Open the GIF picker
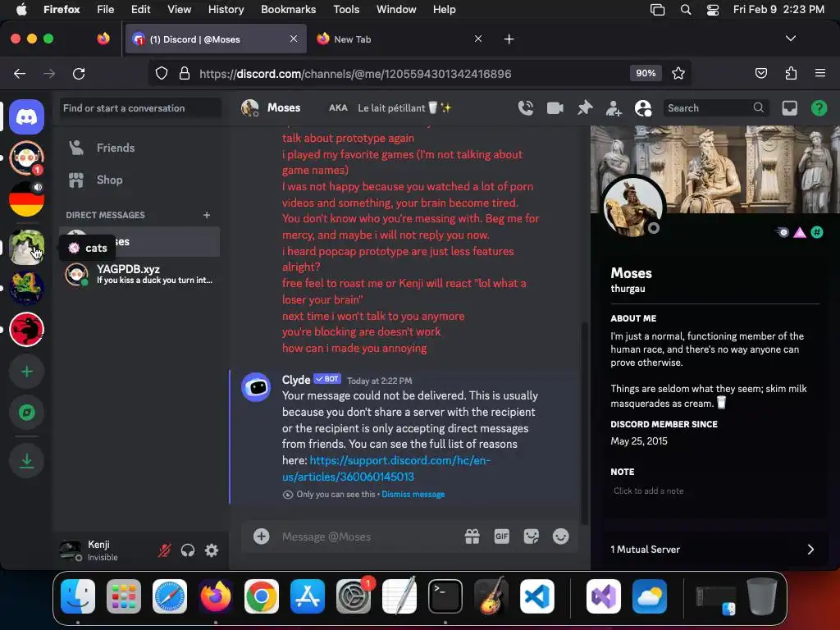 (501, 536)
